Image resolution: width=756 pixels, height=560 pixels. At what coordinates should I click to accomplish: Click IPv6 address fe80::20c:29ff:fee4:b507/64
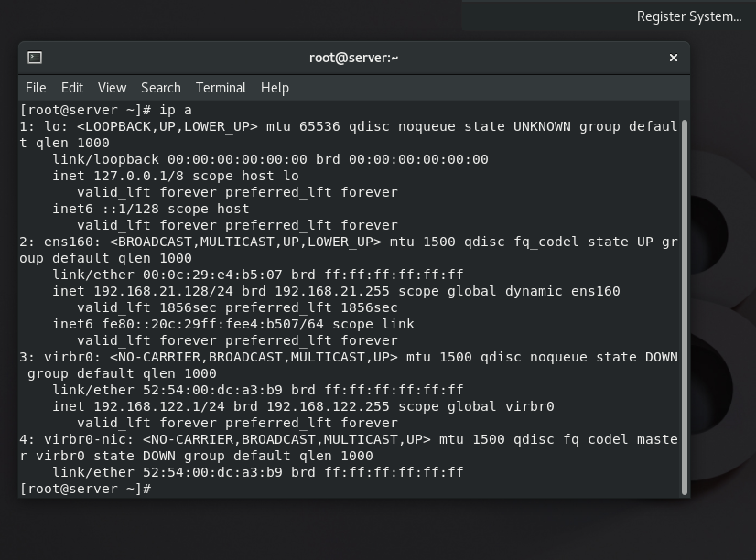[212, 324]
